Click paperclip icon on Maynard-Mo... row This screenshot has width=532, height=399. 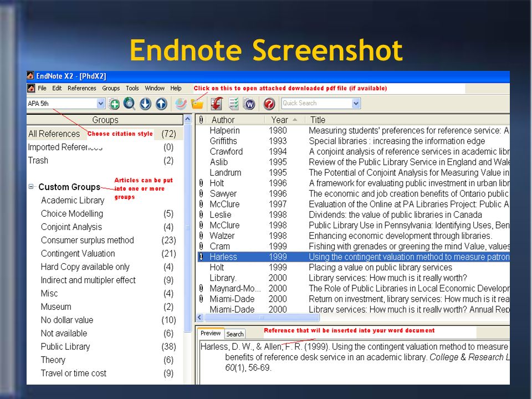201,288
